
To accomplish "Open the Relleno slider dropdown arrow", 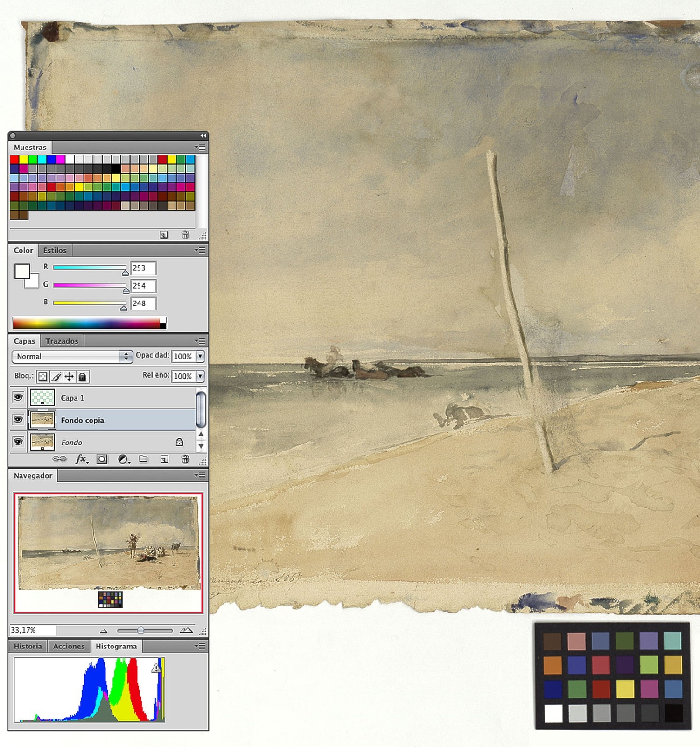I will (200, 376).
